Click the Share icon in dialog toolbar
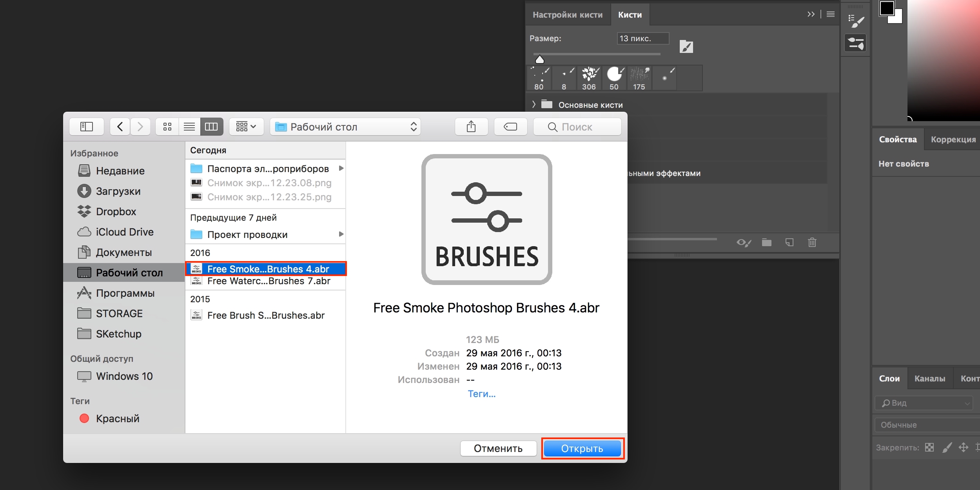This screenshot has width=980, height=490. (x=471, y=127)
